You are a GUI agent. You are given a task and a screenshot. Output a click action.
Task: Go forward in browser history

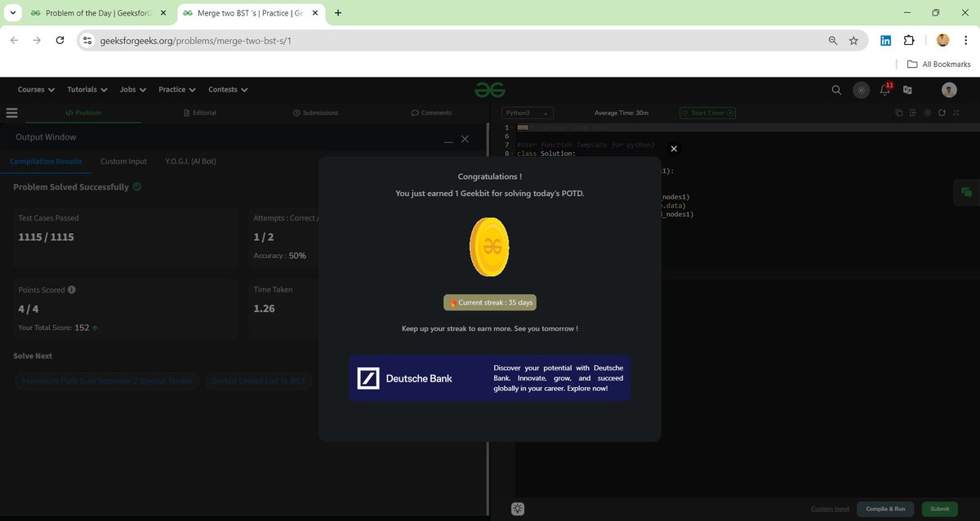pyautogui.click(x=37, y=40)
